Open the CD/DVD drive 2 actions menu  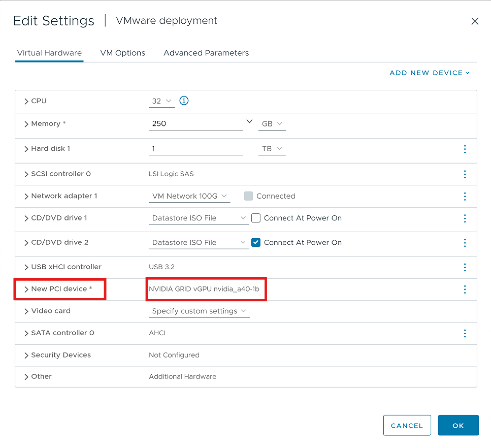pos(465,243)
